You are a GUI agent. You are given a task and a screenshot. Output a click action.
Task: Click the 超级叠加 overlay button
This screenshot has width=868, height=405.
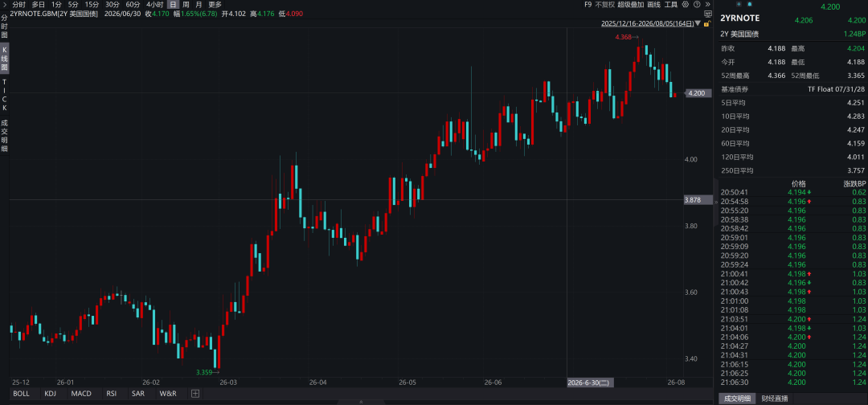(631, 5)
